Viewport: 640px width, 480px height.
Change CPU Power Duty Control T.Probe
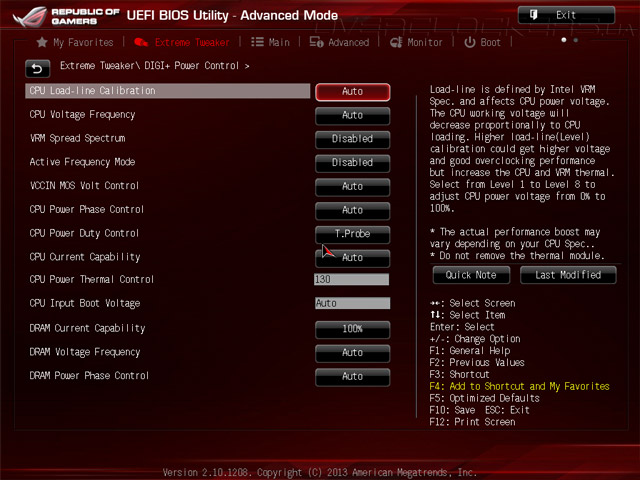tap(353, 234)
